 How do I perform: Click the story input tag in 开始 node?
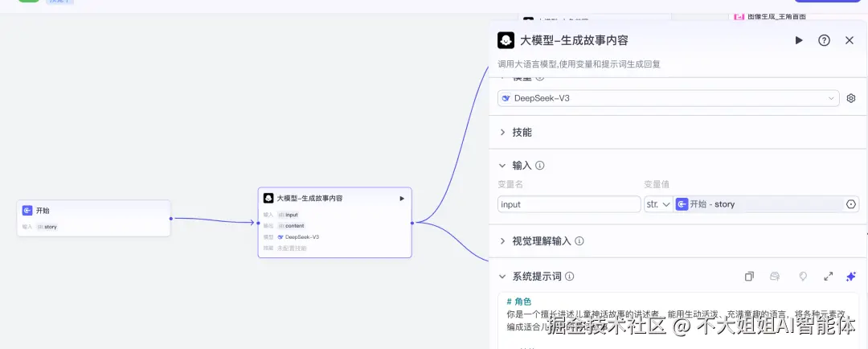[47, 227]
